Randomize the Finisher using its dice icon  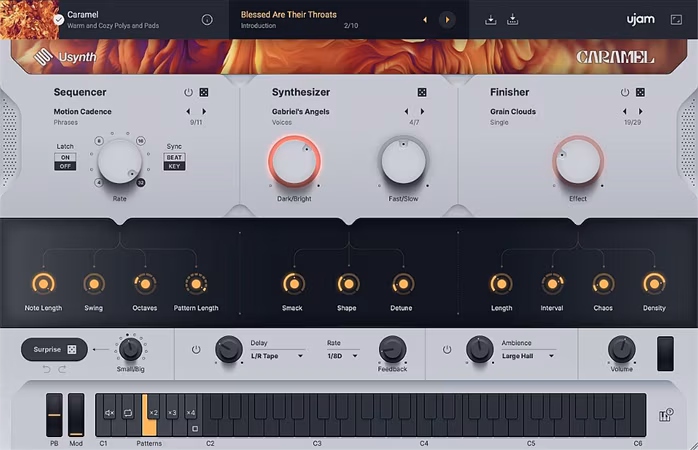(x=640, y=92)
